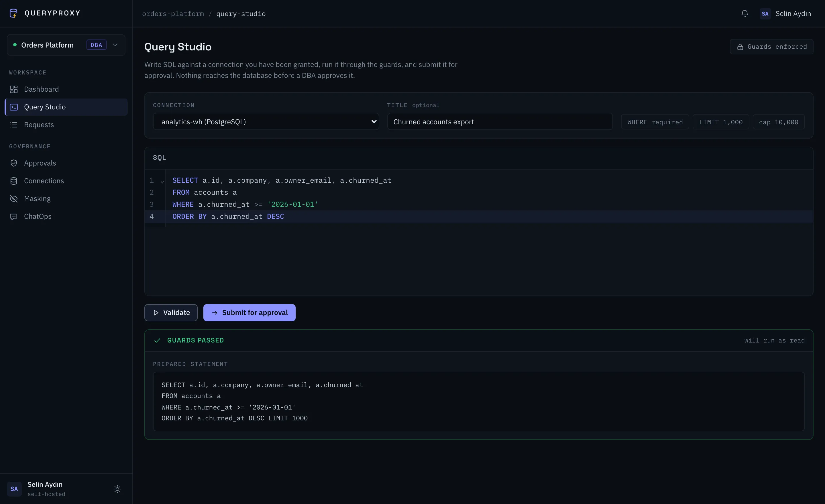Click the ChatOps speech bubble icon

14,216
